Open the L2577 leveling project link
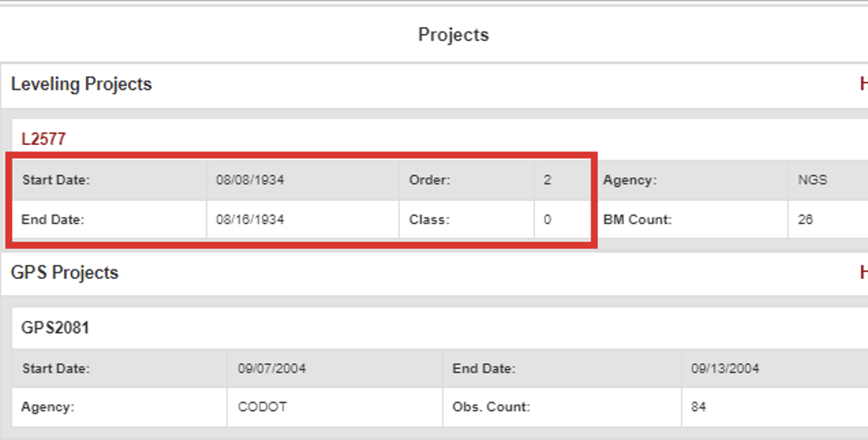Image resolution: width=868 pixels, height=440 pixels. 43,139
